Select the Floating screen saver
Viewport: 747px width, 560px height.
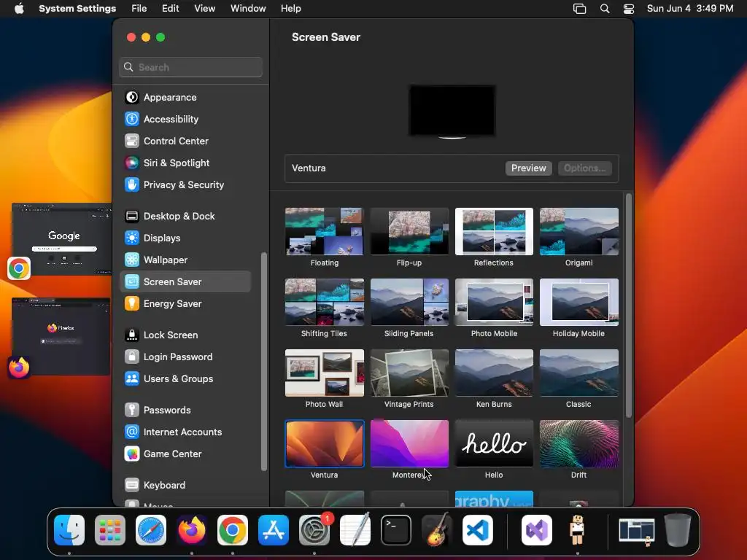325,231
